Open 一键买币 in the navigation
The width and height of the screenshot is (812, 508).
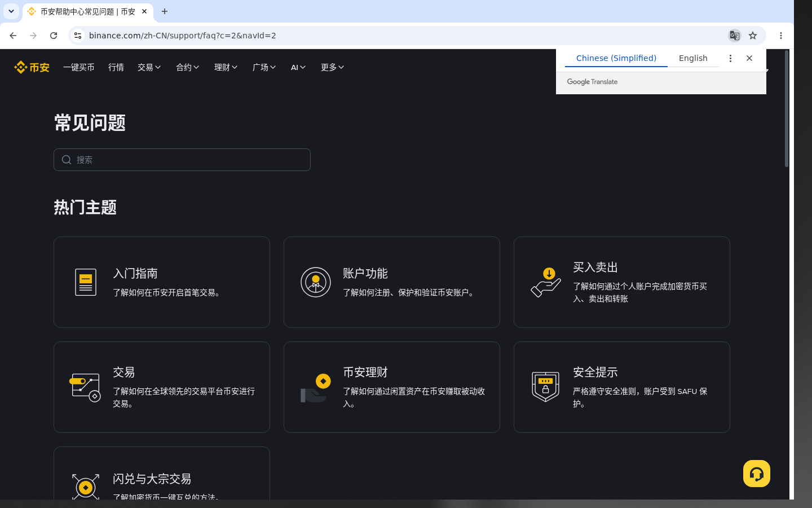click(x=79, y=67)
